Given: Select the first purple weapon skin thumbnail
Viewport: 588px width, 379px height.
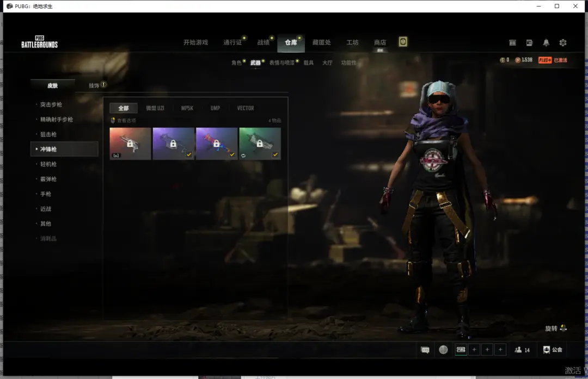Looking at the screenshot, I should [x=174, y=144].
